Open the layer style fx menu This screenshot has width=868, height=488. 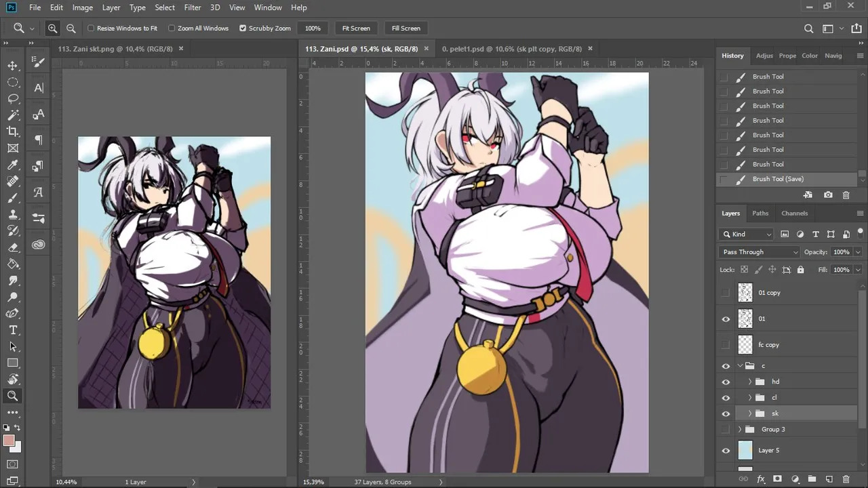pyautogui.click(x=761, y=479)
